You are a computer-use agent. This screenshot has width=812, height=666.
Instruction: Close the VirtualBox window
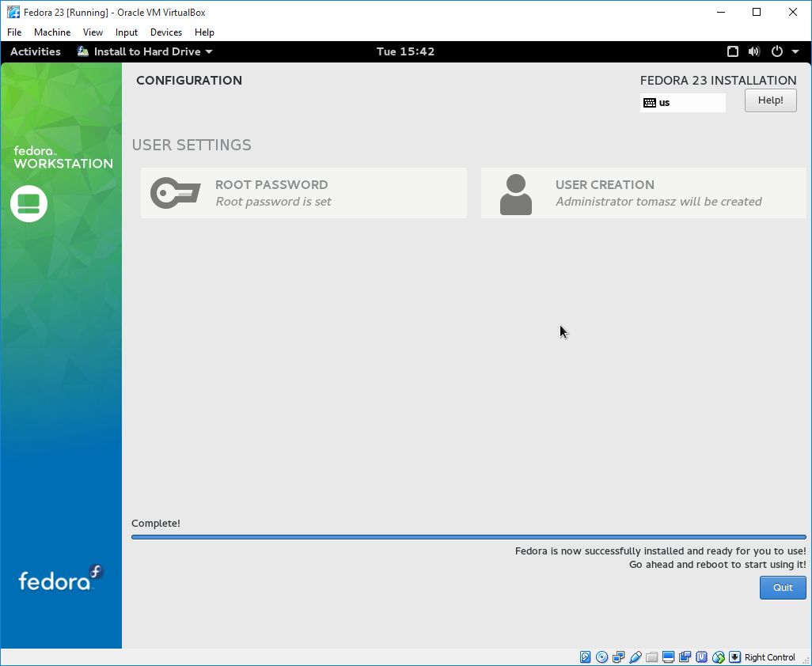tap(792, 12)
